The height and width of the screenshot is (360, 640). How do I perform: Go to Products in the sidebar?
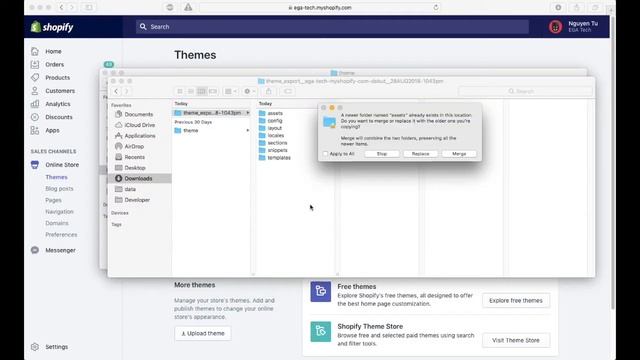57,78
